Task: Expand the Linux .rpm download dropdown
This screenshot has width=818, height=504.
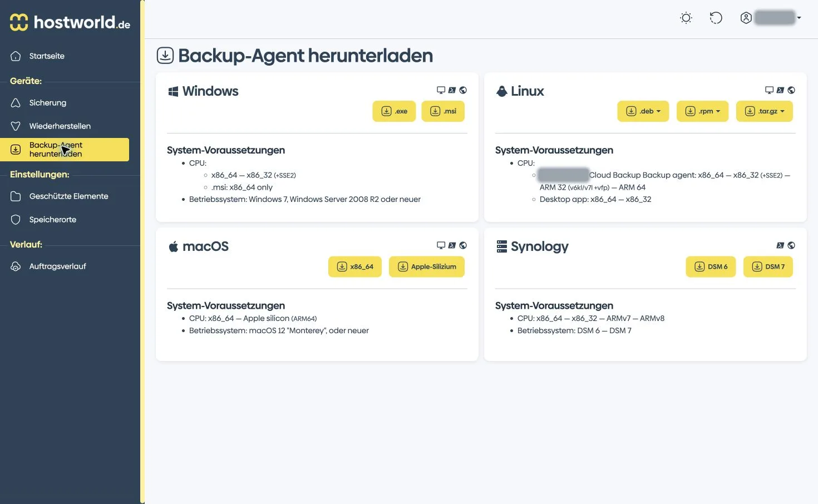Action: pyautogui.click(x=703, y=111)
